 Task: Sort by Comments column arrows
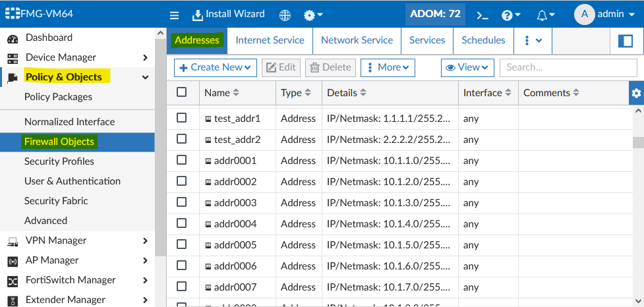576,93
